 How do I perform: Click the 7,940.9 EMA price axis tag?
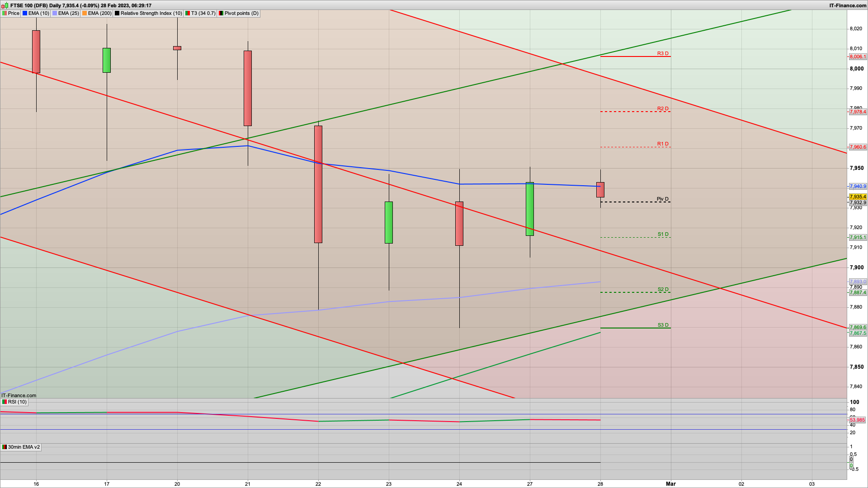tap(858, 186)
